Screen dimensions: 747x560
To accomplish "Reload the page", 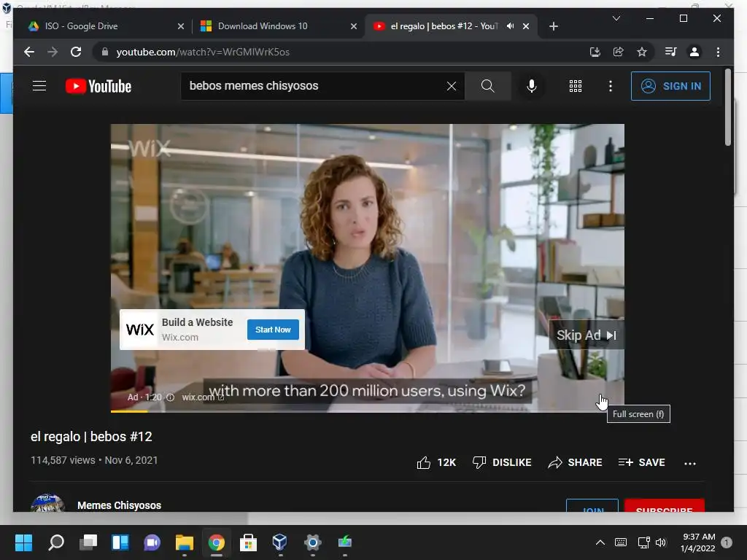I will pyautogui.click(x=76, y=52).
